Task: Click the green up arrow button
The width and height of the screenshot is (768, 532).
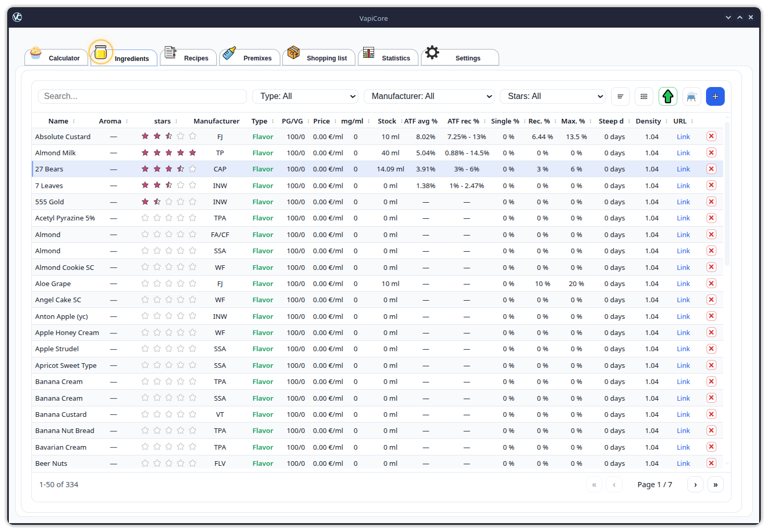Action: [668, 96]
